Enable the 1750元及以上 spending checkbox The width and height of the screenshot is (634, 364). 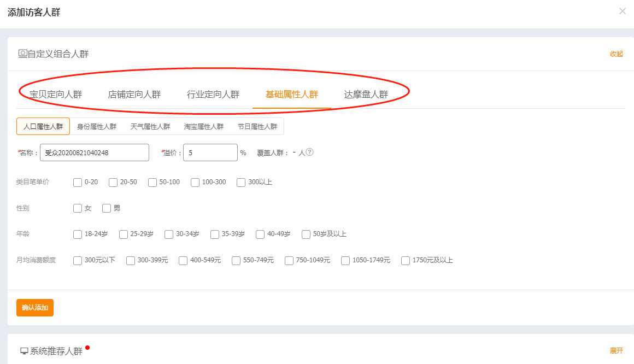[x=406, y=261]
